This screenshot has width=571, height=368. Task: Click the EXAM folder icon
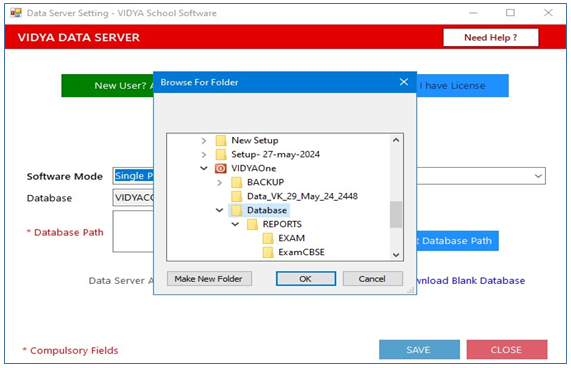(268, 238)
